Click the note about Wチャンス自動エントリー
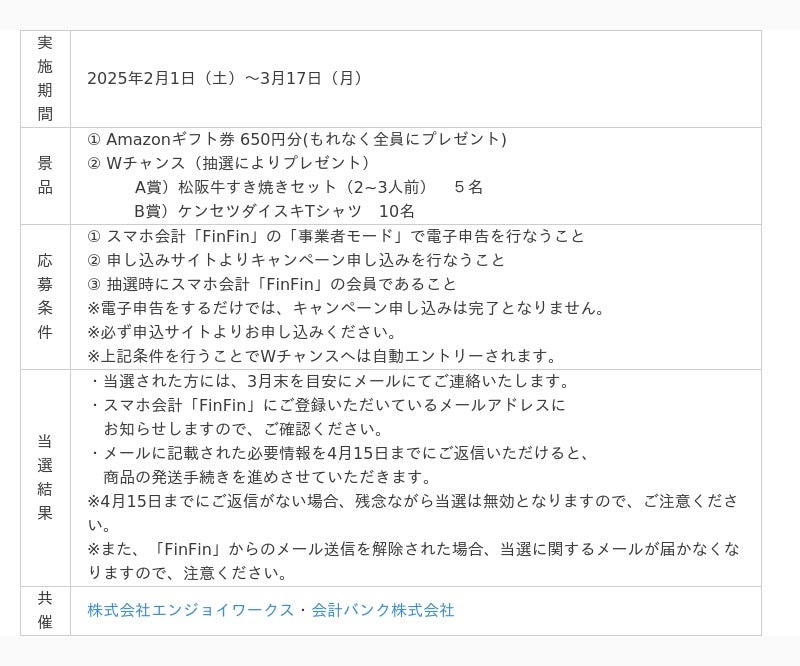This screenshot has height=666, width=800. (x=322, y=356)
